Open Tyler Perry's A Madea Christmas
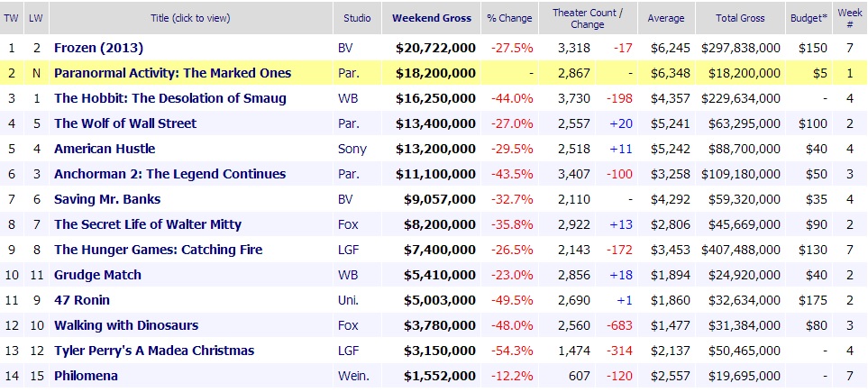The width and height of the screenshot is (868, 392). (x=154, y=351)
